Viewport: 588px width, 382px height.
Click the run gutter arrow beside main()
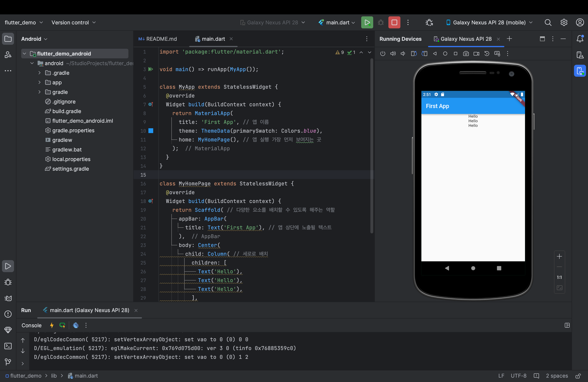click(x=150, y=69)
